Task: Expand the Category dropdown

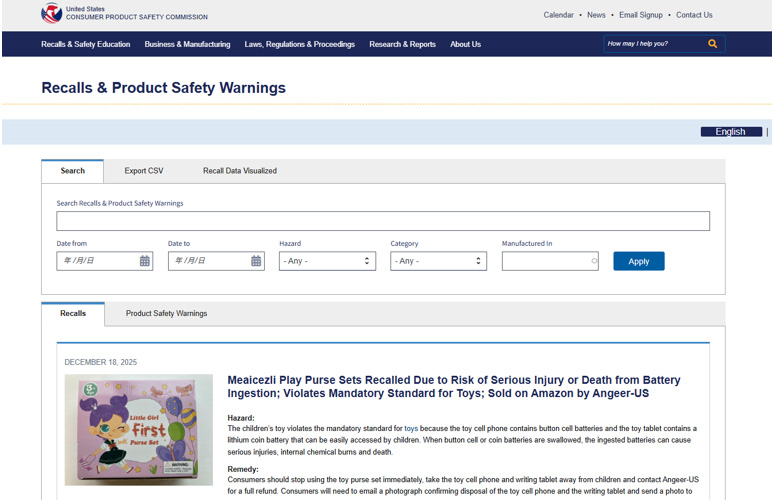Action: (438, 261)
